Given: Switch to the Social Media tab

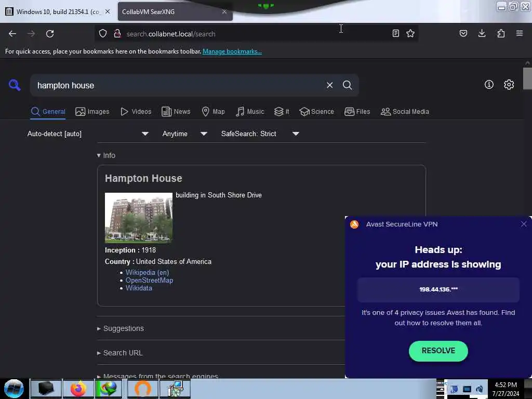Looking at the screenshot, I should 405,111.
